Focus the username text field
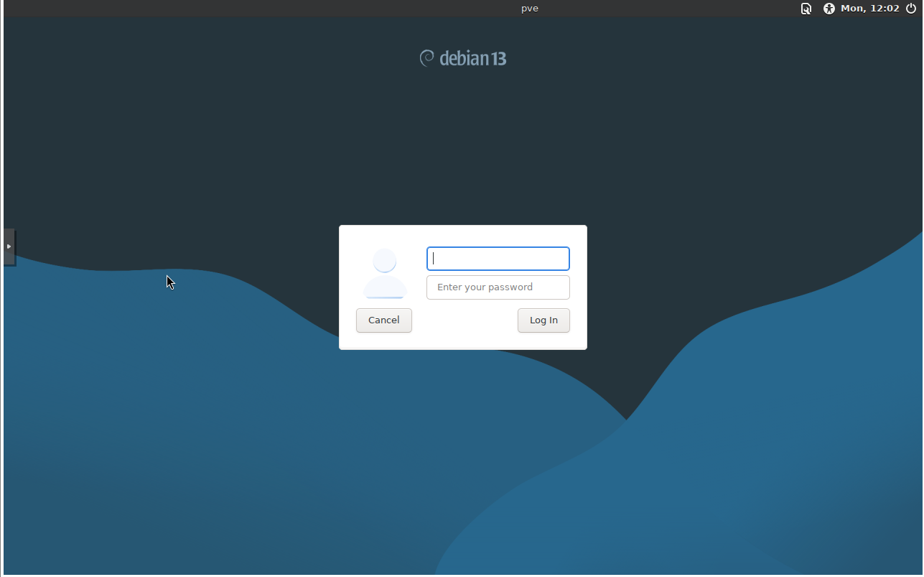The image size is (924, 577). pyautogui.click(x=498, y=259)
